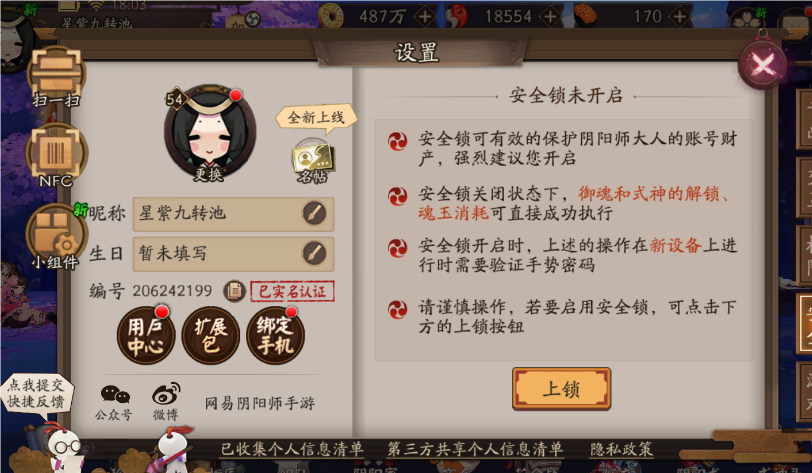Copy the ID number 206242199
The height and width of the screenshot is (473, 812).
click(234, 291)
